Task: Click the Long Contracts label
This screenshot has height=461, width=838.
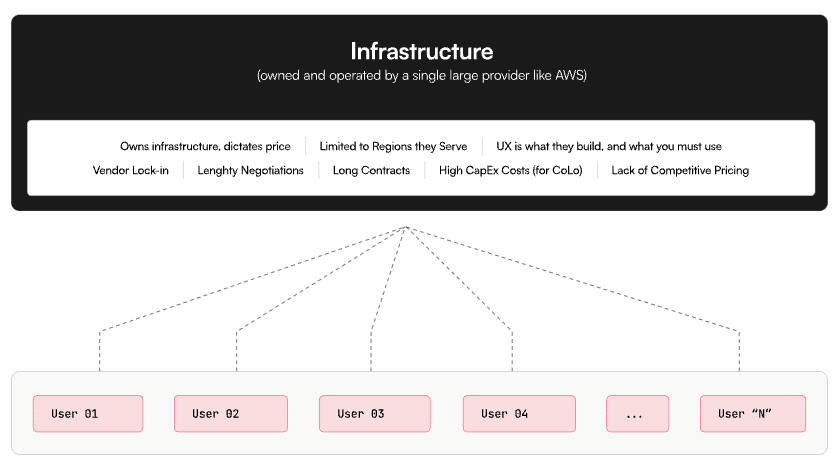Action: pyautogui.click(x=371, y=170)
